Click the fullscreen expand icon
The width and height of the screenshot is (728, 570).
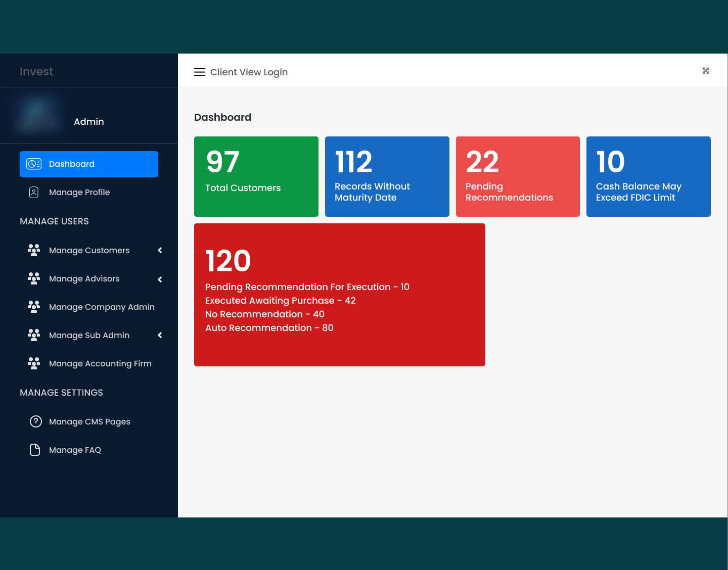706,71
